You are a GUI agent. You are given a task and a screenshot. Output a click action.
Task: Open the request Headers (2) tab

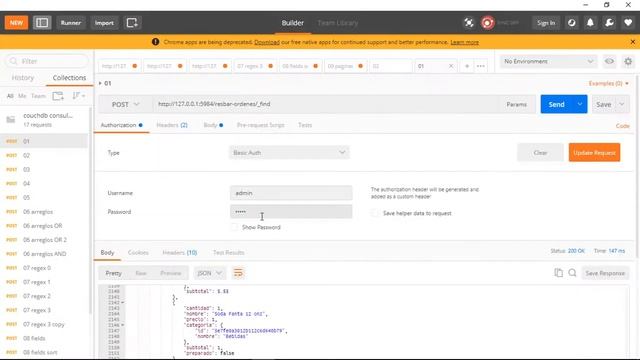pyautogui.click(x=172, y=125)
